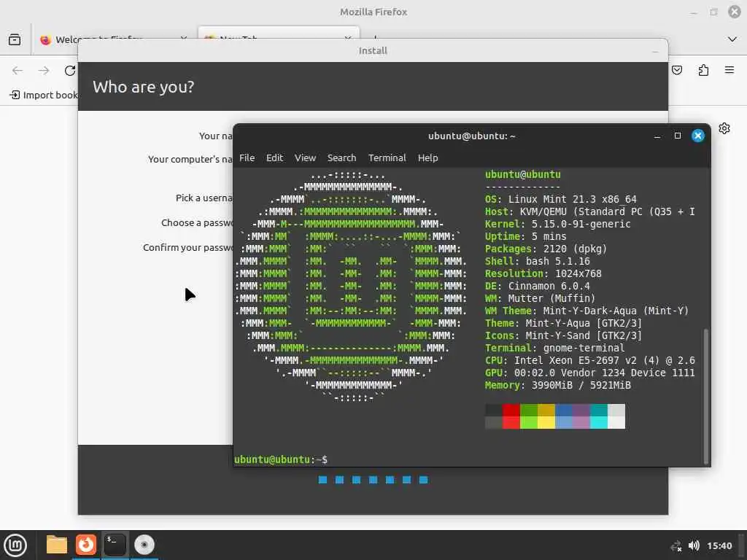Click the red swatch in the top neofetch row
This screenshot has height=560, width=747.
(511, 410)
